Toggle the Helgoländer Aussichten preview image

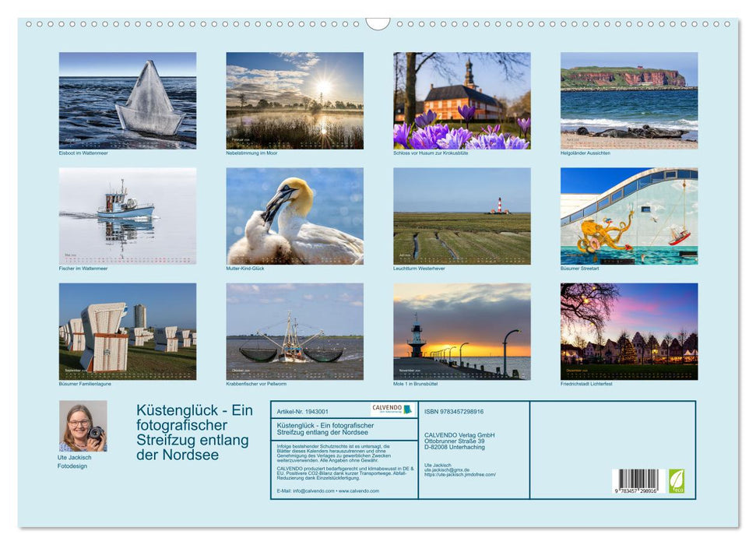(629, 101)
